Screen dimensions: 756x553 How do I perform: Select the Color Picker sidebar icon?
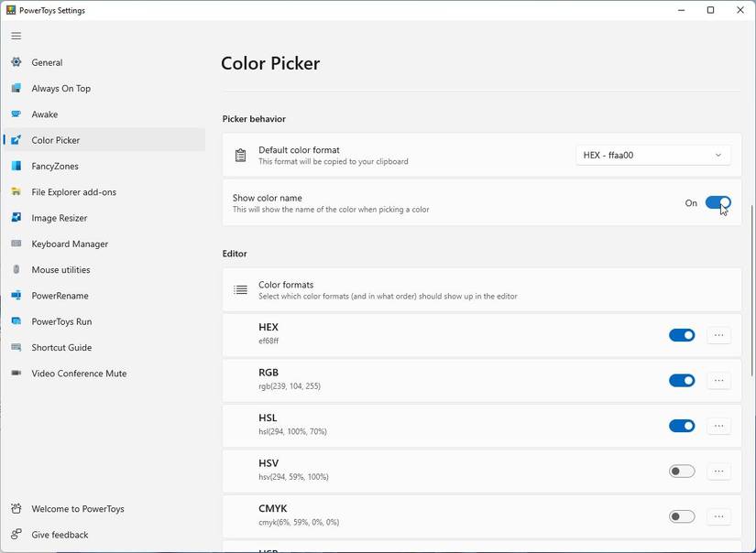coord(16,139)
